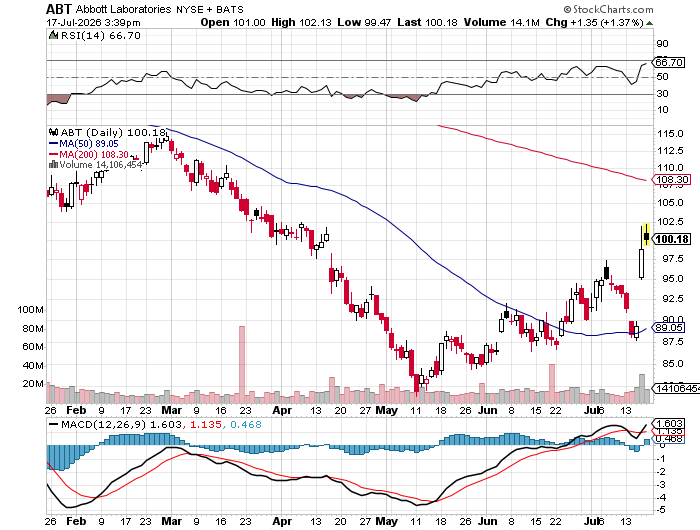
Task: Click the 105.0 price axis label
Action: [670, 203]
